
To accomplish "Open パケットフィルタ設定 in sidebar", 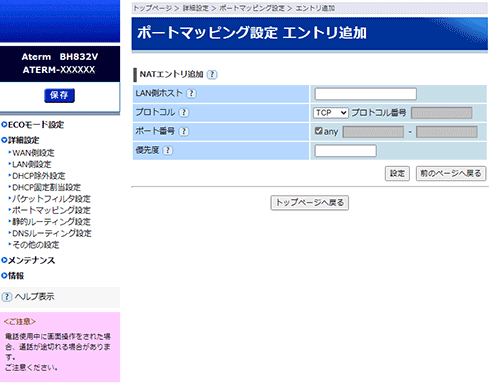I will coord(51,199).
